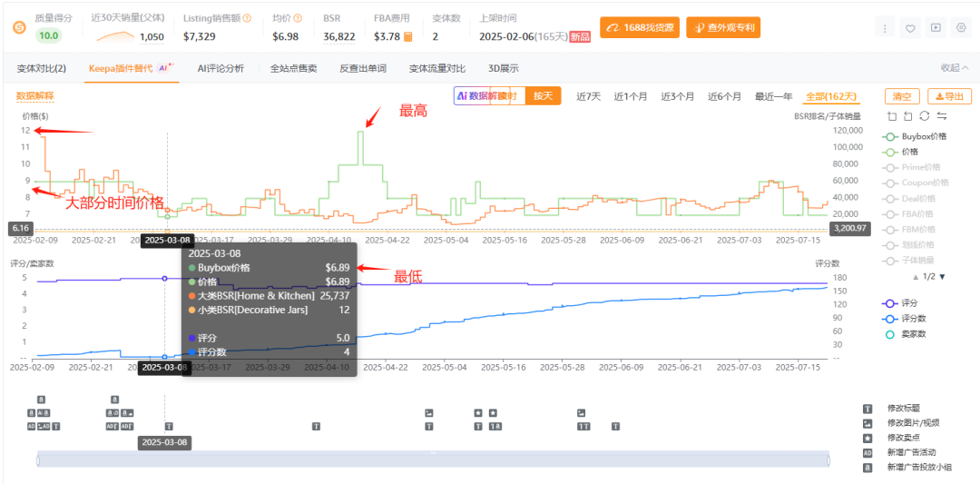Click the T title-change marker near 2025-04-10
The height and width of the screenshot is (484, 980).
point(317,427)
